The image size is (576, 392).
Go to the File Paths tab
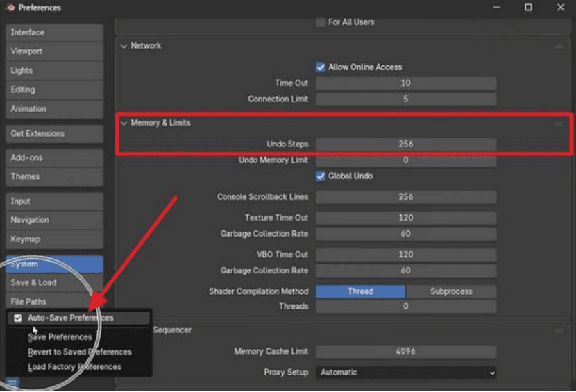click(x=54, y=302)
